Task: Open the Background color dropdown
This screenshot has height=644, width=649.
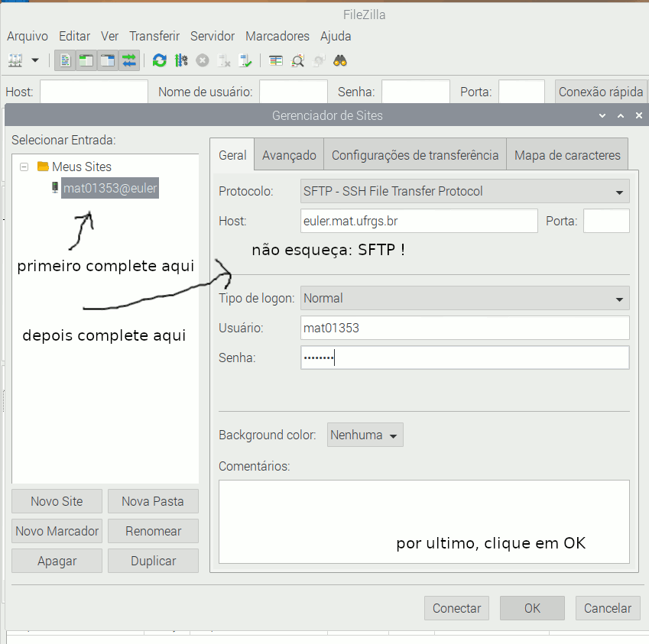Action: click(365, 435)
